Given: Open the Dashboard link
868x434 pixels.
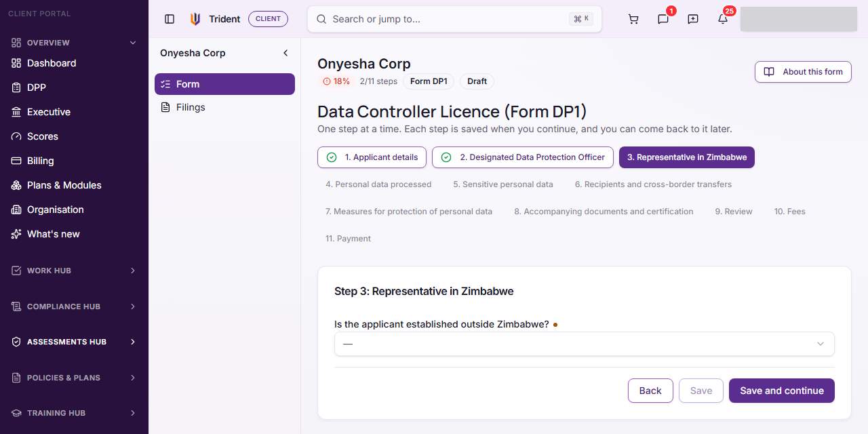Looking at the screenshot, I should click(52, 63).
